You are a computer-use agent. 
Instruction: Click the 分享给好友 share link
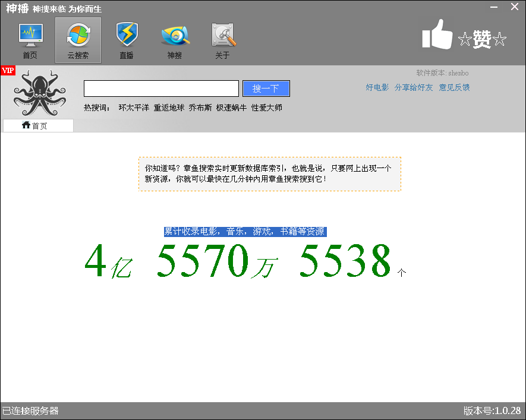[x=414, y=87]
